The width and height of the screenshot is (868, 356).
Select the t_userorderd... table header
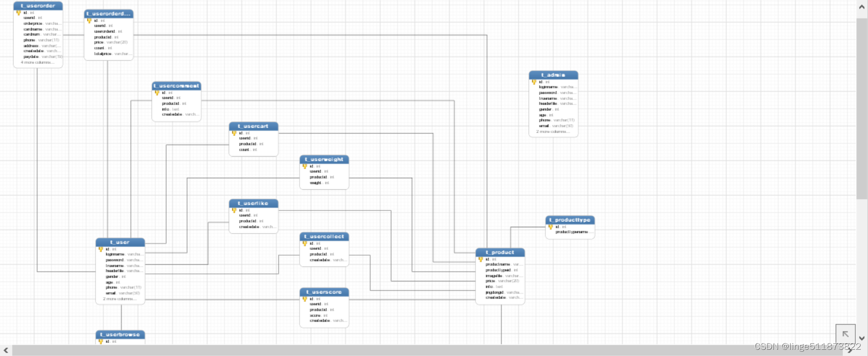pos(109,13)
